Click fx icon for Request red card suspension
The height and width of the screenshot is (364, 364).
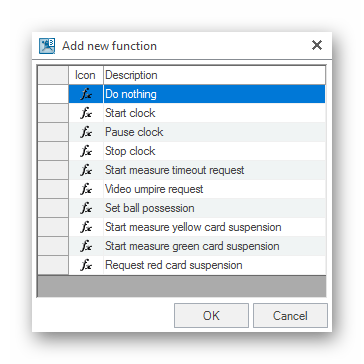coord(86,265)
